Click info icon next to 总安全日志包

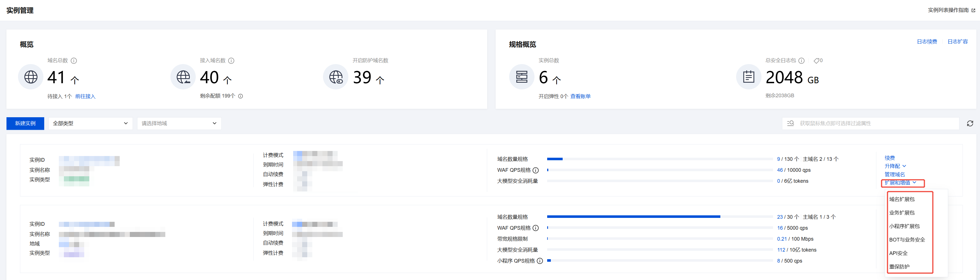(801, 61)
